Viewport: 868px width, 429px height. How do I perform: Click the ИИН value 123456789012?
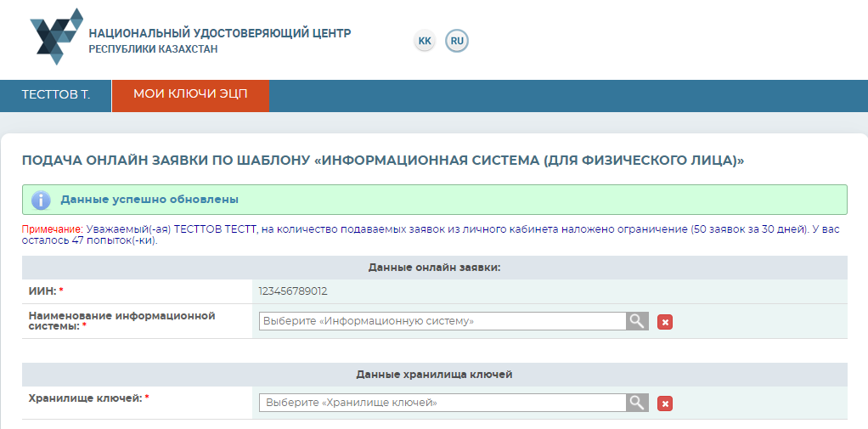pyautogui.click(x=293, y=291)
